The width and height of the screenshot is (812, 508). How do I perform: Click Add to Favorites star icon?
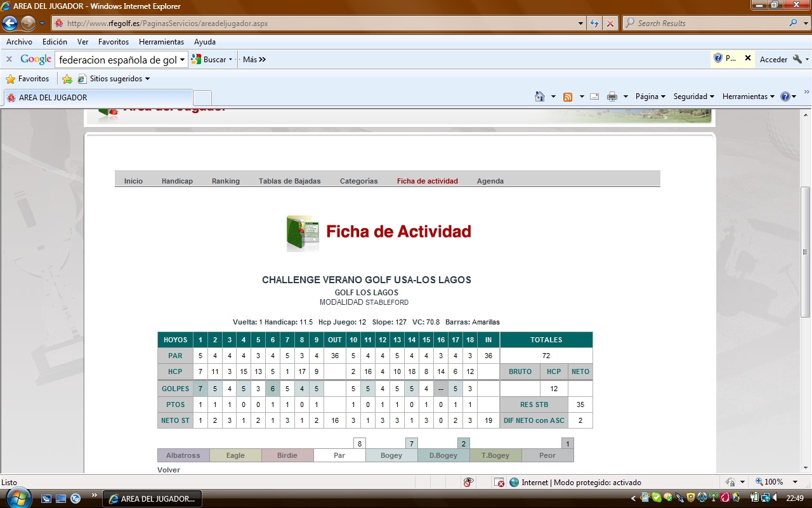67,79
